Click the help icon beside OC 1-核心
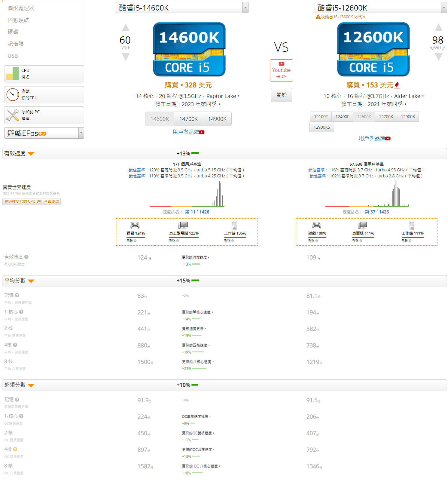The image size is (448, 482). click(x=21, y=416)
